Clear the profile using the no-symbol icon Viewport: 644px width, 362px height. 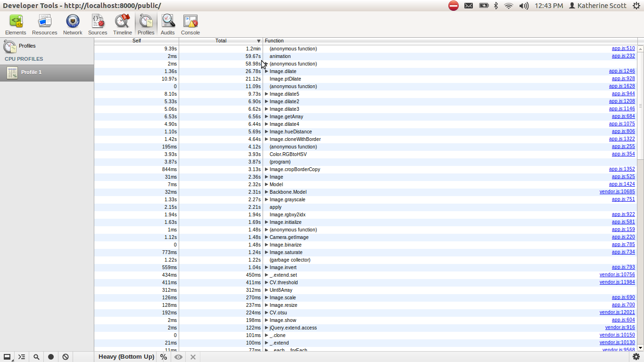click(66, 357)
